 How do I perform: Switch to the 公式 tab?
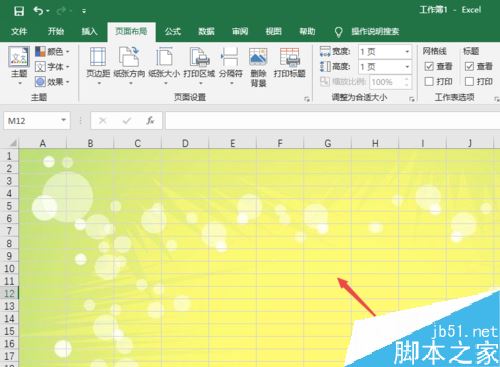click(x=173, y=32)
